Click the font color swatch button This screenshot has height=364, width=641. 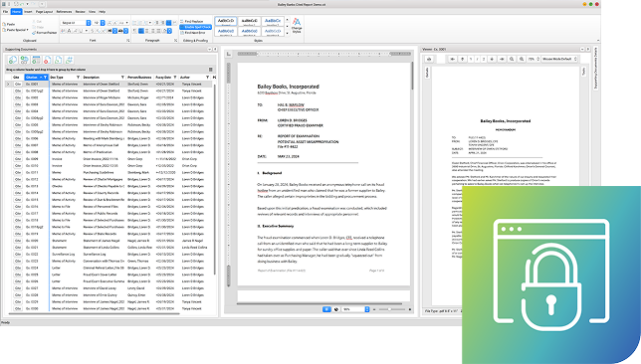click(x=121, y=31)
